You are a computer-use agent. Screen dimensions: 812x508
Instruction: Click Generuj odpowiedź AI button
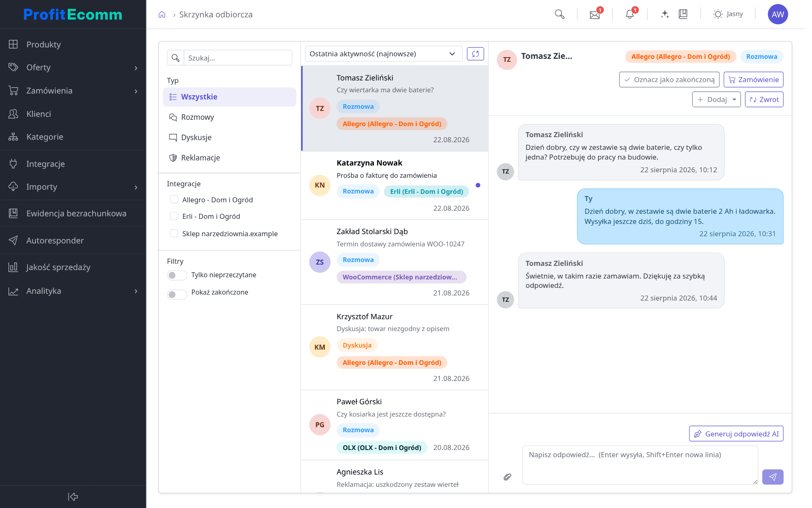click(736, 434)
